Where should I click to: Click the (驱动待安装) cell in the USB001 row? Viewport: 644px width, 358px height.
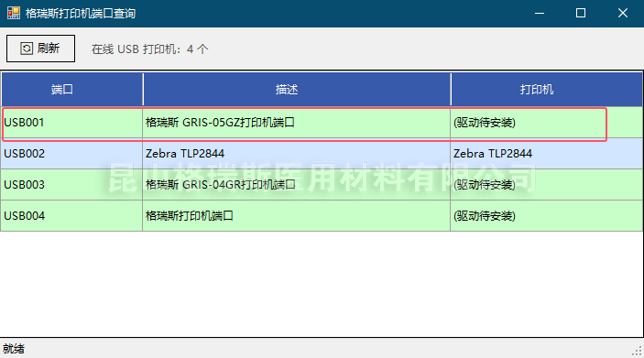click(547, 123)
